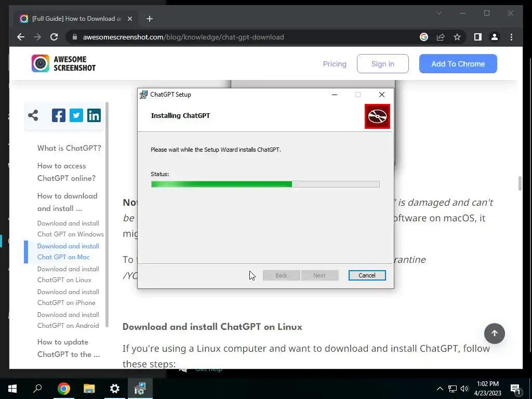Go to install ChatGPT on Linux

(68, 274)
